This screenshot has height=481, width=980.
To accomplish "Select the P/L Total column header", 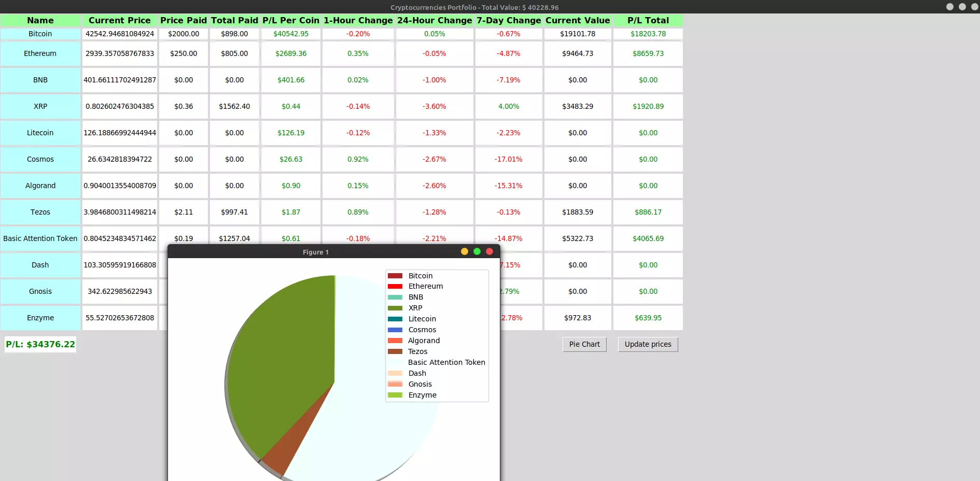I will [x=648, y=20].
